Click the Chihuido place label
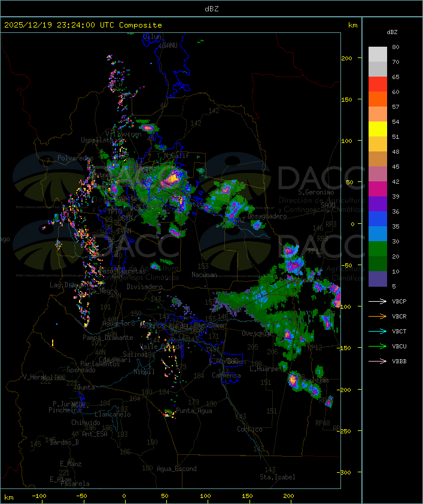423x504 pixels. coord(86,423)
